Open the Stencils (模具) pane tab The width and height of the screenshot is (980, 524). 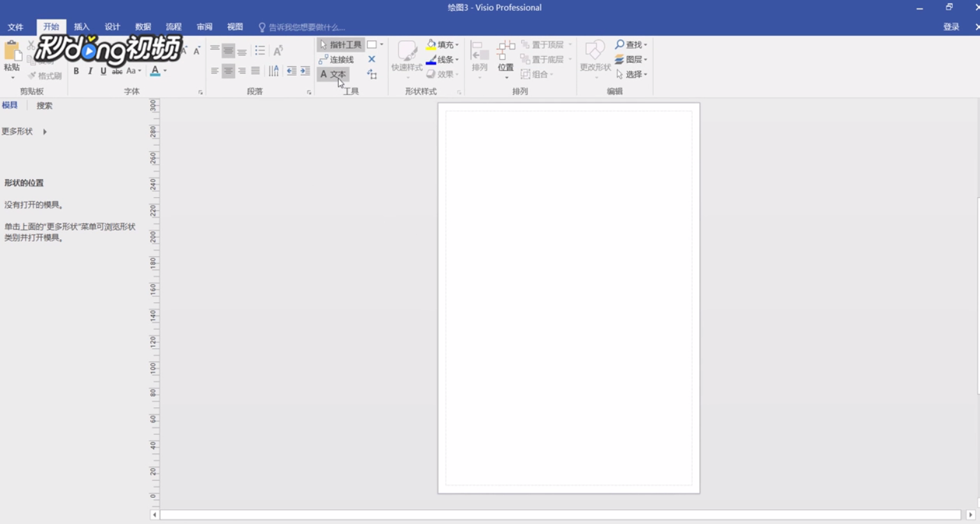click(10, 106)
